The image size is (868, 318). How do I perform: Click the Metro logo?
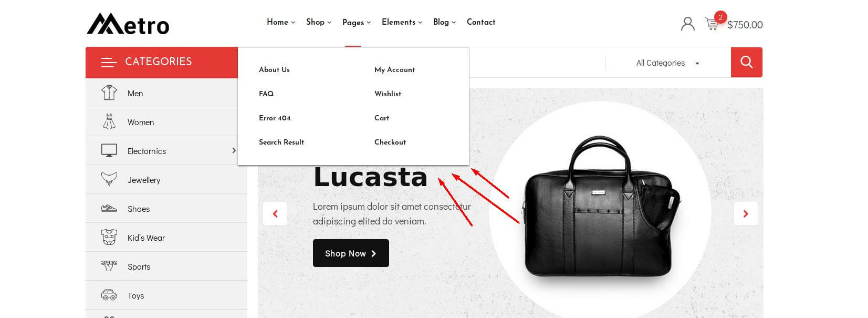128,24
